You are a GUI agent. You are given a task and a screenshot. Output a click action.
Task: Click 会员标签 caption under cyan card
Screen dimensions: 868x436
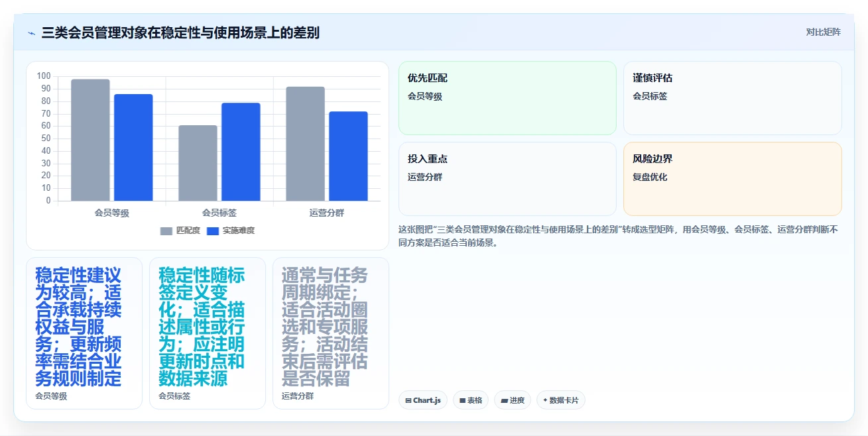(x=174, y=396)
